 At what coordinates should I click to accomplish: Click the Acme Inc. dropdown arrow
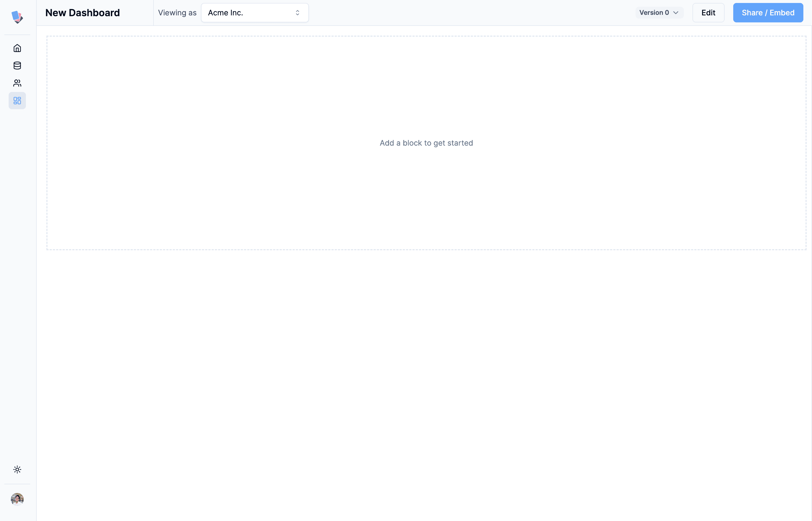pos(298,12)
